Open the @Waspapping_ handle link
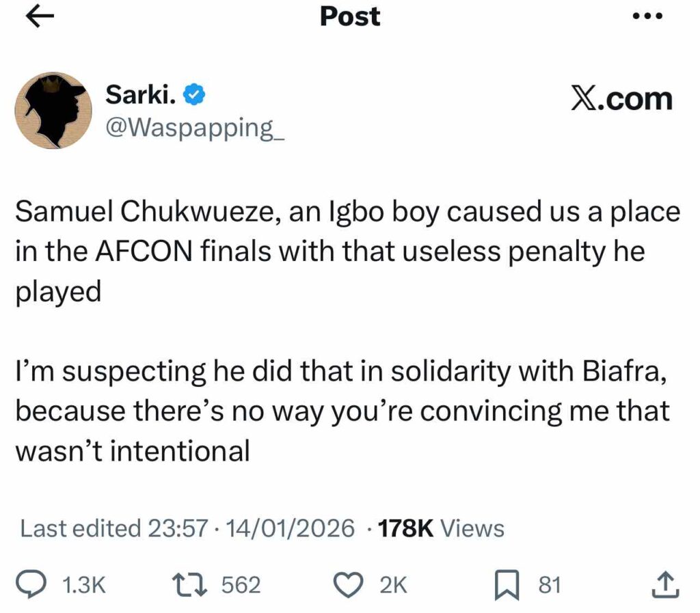Image resolution: width=700 pixels, height=613 pixels. coord(194,127)
